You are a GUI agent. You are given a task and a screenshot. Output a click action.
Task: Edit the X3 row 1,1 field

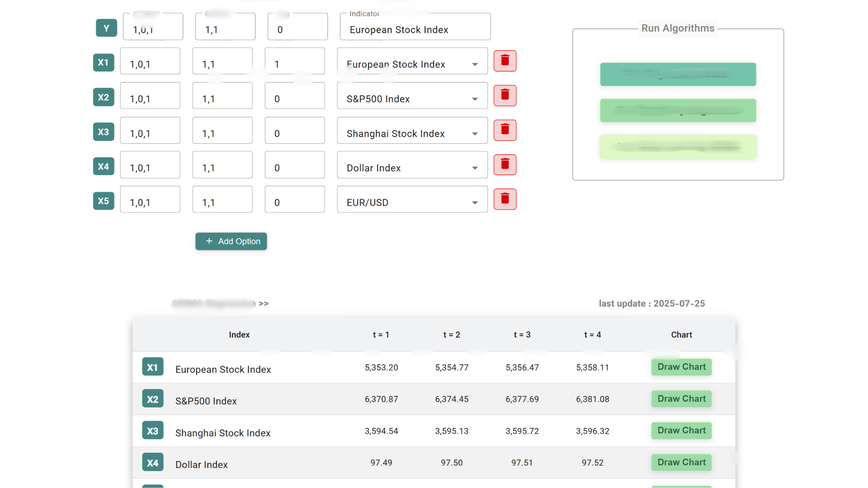pyautogui.click(x=222, y=130)
